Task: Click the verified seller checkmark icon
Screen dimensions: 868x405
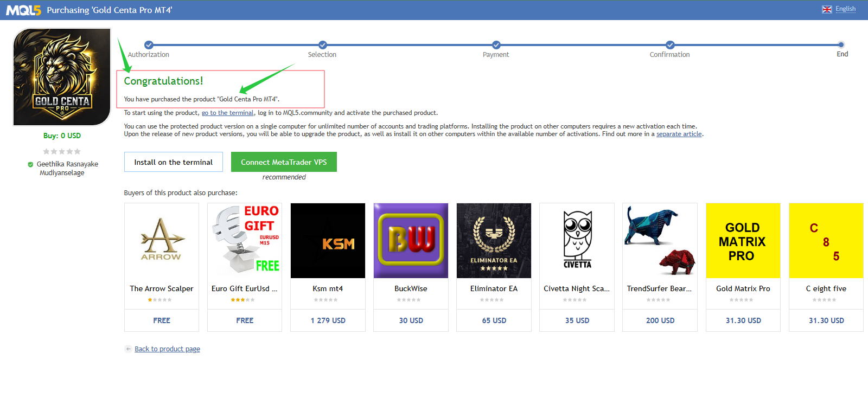Action: [30, 164]
